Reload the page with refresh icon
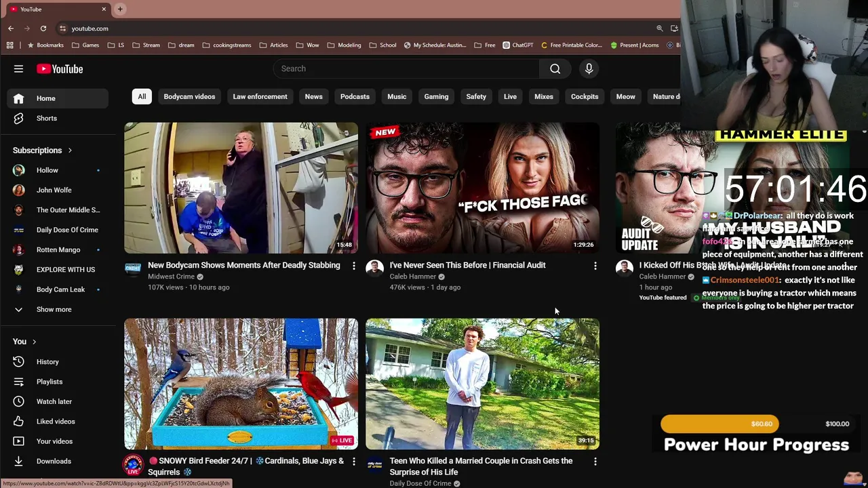The width and height of the screenshot is (868, 488). click(43, 28)
